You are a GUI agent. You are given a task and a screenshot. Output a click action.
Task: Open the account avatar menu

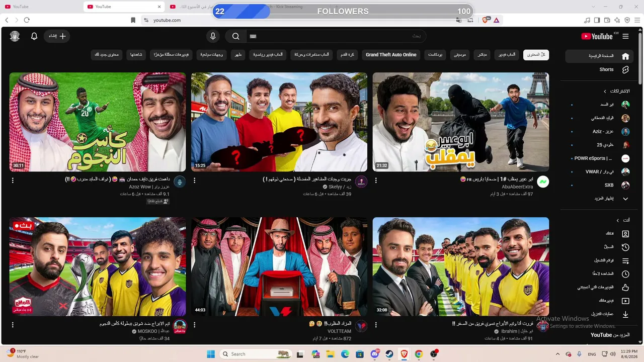click(15, 36)
